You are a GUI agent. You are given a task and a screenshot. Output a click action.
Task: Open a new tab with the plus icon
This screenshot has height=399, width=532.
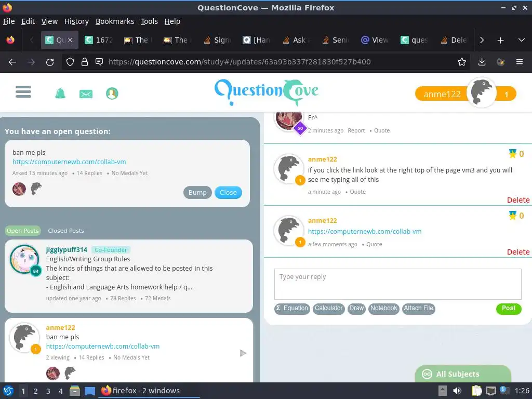coord(500,41)
